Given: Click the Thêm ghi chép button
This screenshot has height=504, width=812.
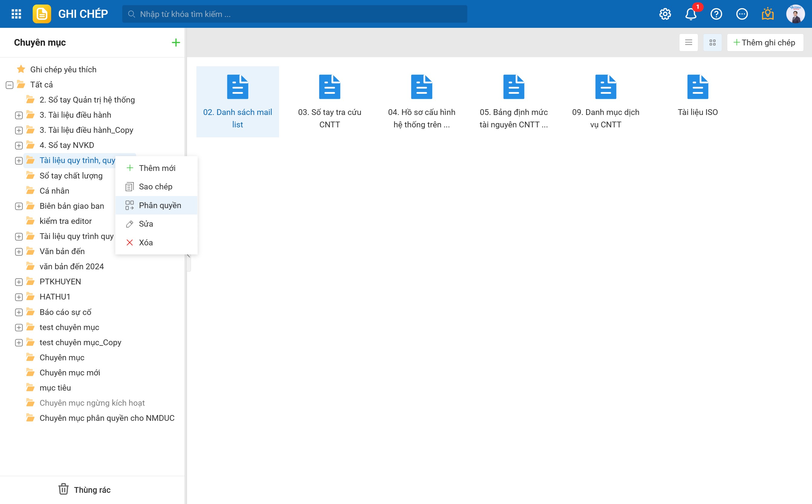Looking at the screenshot, I should pyautogui.click(x=765, y=42).
